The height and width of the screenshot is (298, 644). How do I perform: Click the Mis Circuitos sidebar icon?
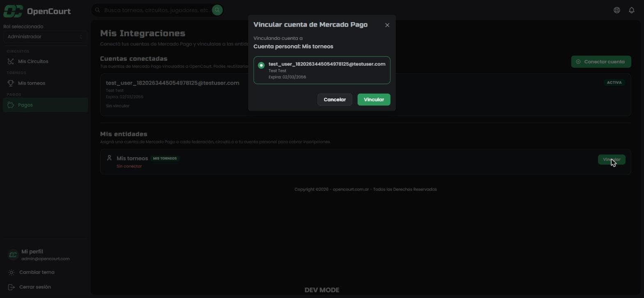pyautogui.click(x=11, y=62)
